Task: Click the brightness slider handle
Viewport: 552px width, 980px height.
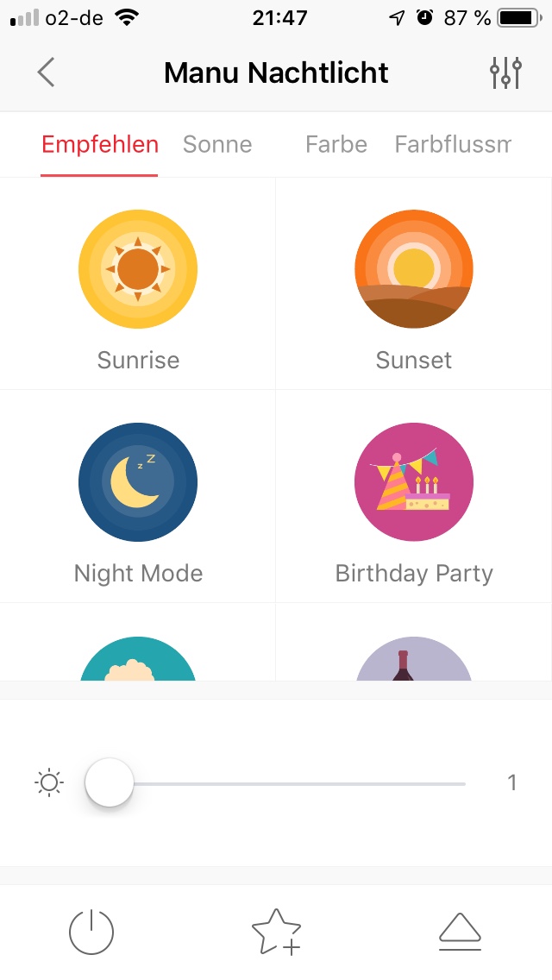Action: [110, 783]
